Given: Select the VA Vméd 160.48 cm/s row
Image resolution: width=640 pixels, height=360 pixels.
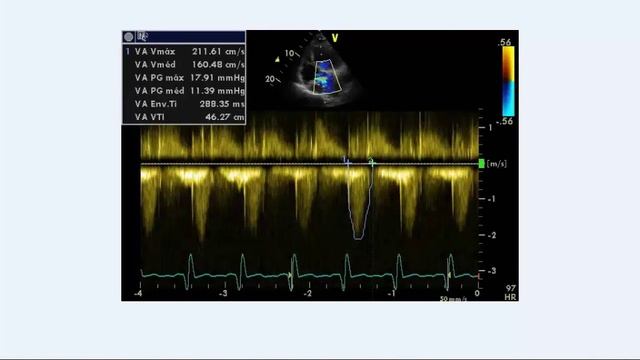Looking at the screenshot, I should point(184,64).
